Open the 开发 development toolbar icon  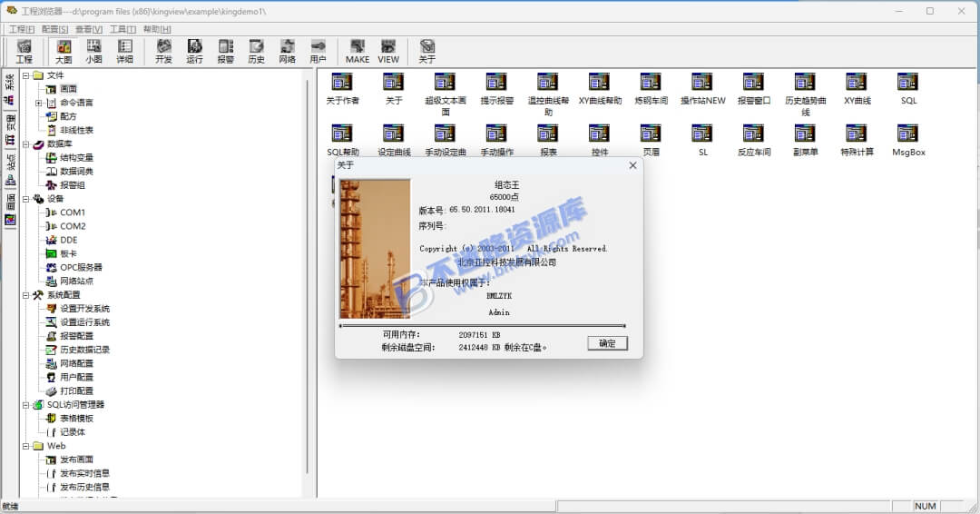[x=163, y=51]
